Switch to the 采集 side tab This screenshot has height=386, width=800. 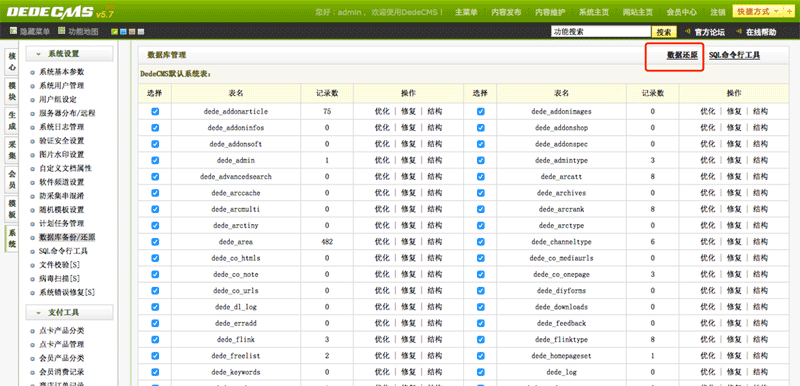(12, 150)
